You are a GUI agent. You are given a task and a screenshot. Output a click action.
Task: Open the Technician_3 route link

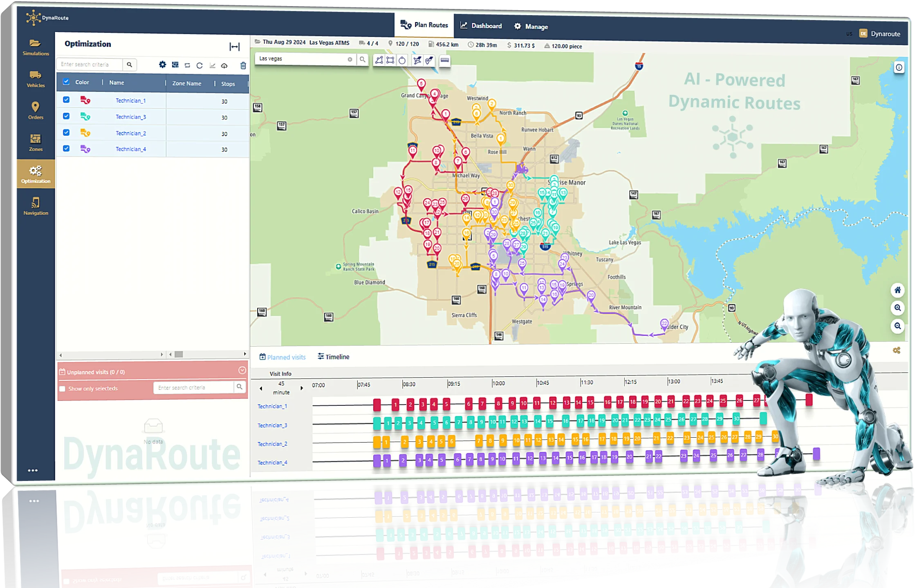pyautogui.click(x=130, y=117)
